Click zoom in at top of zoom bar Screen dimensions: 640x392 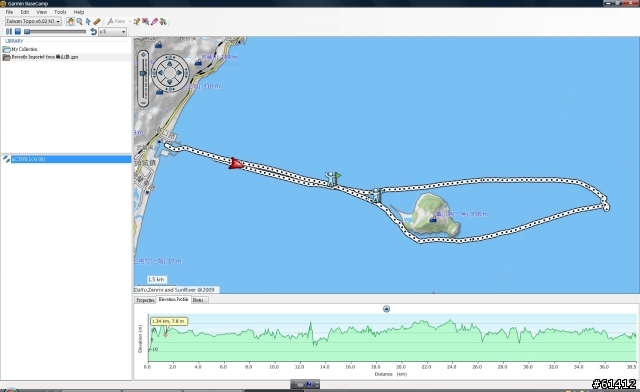tap(143, 55)
